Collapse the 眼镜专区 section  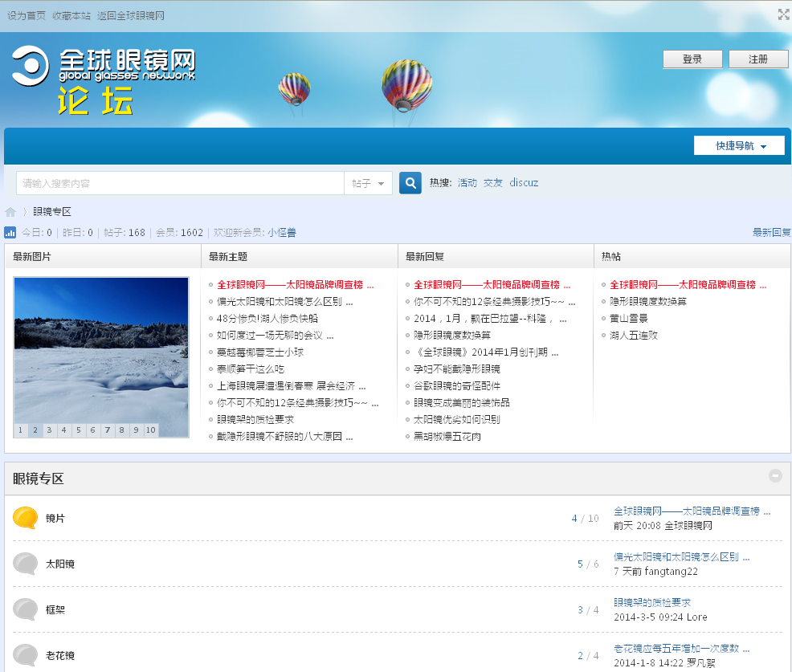[775, 475]
